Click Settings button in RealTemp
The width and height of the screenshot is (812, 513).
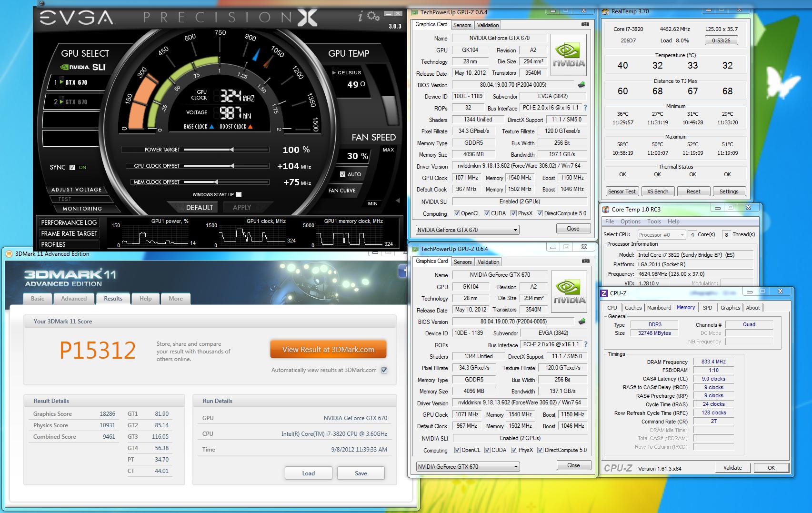point(729,191)
